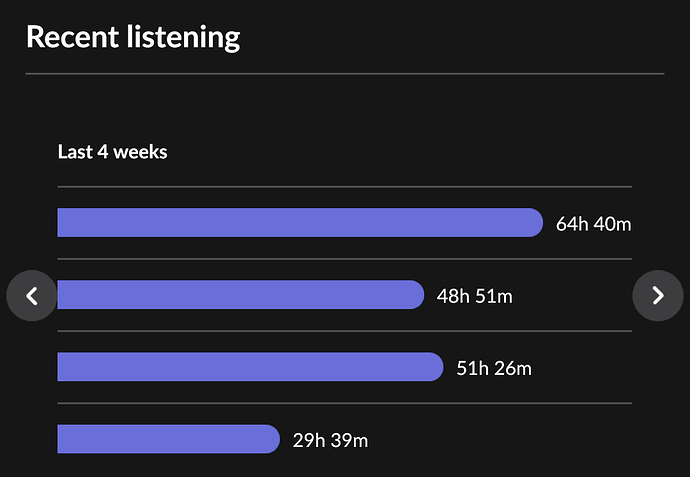
Task: Click the previous arrow on the left
Action: click(31, 296)
